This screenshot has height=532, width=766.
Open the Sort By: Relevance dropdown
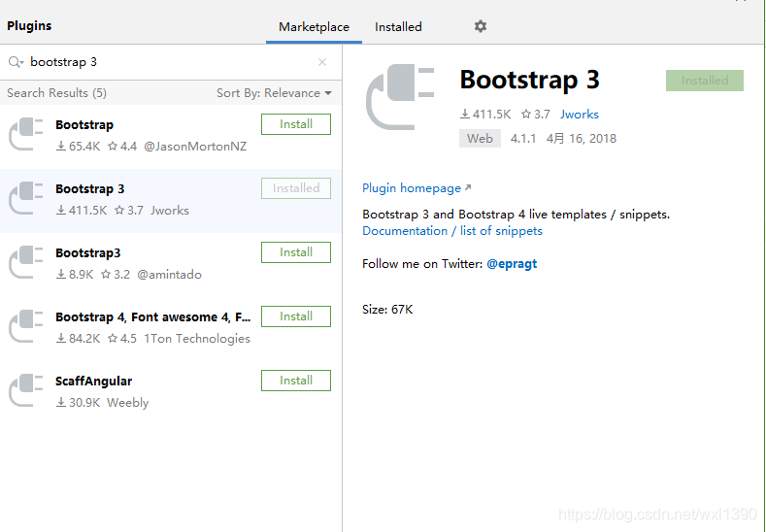(274, 93)
